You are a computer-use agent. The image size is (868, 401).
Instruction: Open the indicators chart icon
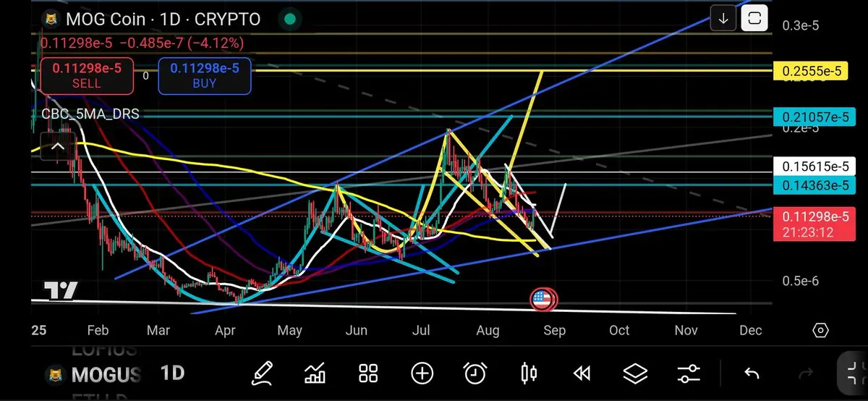[x=315, y=373]
